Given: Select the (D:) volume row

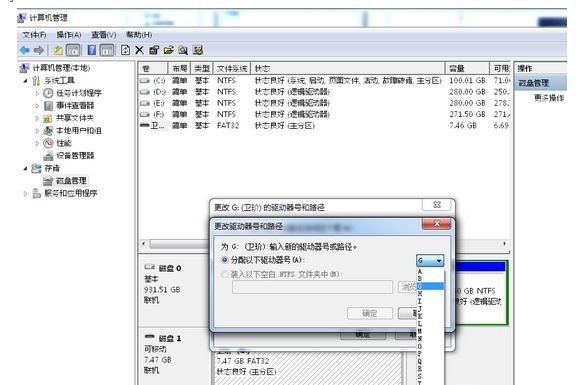Looking at the screenshot, I should coord(325,92).
